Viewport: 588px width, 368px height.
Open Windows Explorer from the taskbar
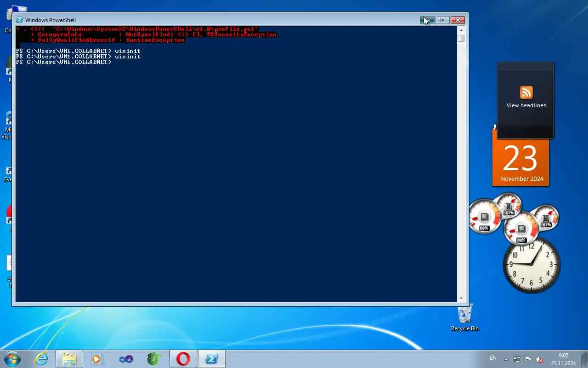tap(69, 359)
